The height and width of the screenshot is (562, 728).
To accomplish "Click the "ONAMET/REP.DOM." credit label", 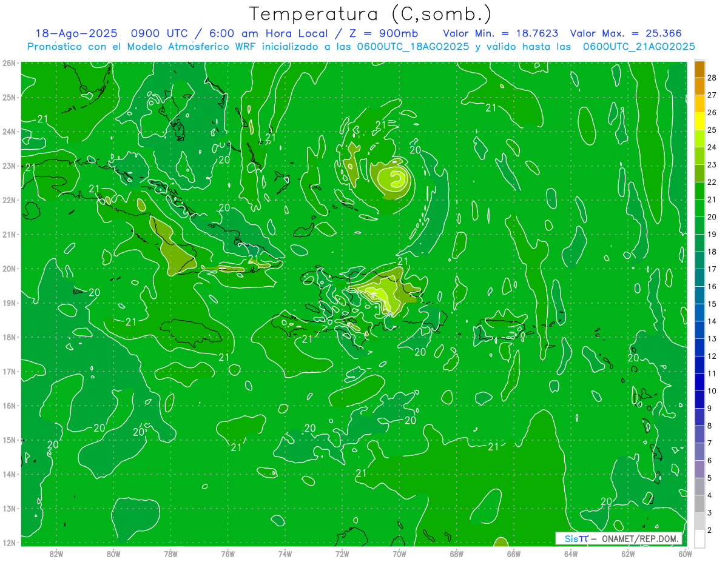I will click(x=640, y=539).
